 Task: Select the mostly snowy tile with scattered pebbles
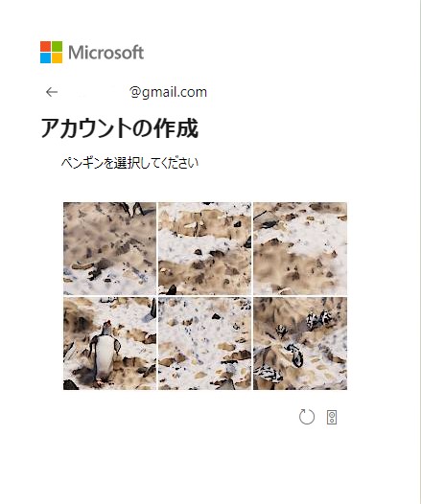[x=204, y=343]
